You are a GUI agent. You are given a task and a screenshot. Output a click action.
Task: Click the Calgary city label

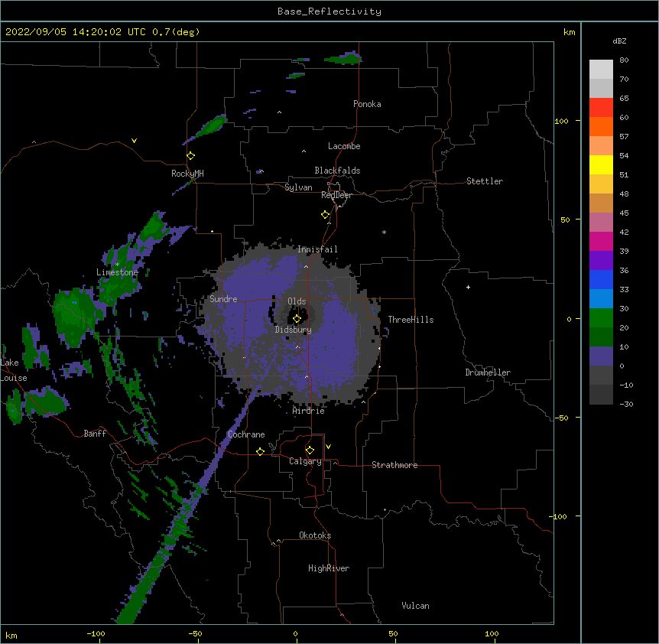(305, 461)
